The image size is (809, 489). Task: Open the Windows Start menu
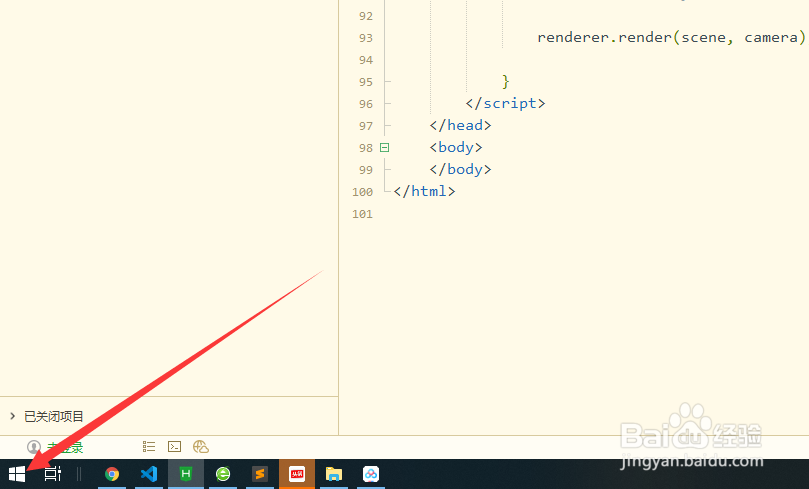17,474
